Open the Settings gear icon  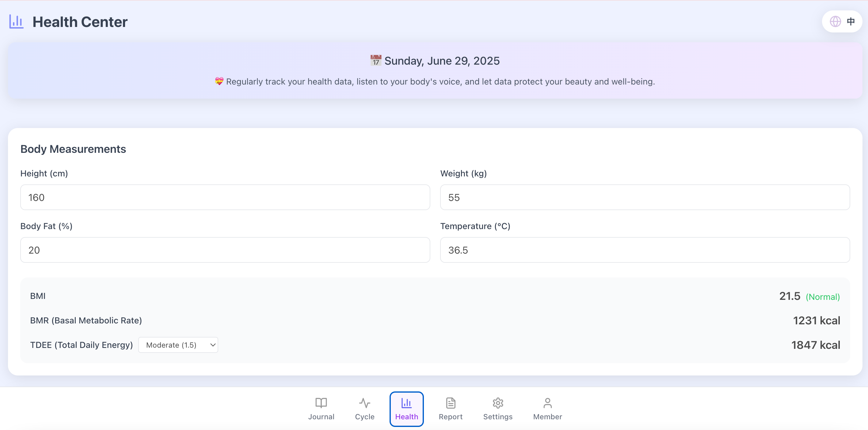498,403
